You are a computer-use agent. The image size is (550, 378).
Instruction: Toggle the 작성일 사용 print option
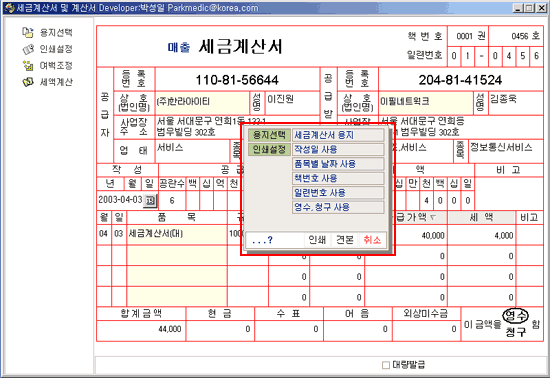[338, 149]
